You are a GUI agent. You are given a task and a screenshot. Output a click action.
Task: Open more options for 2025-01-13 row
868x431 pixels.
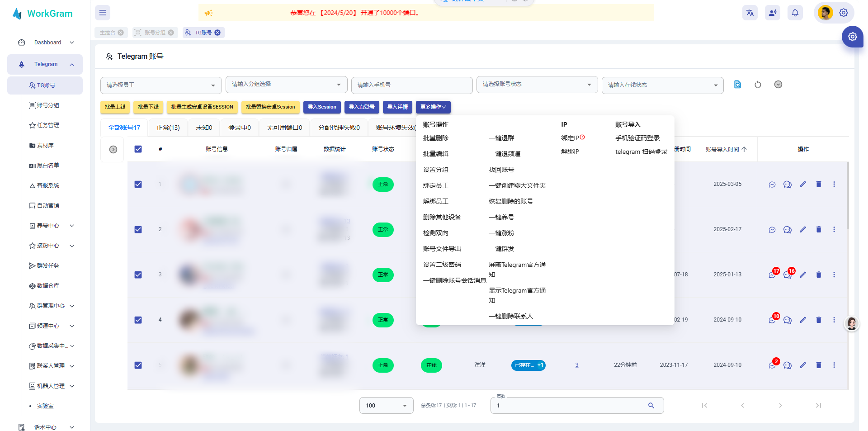point(834,275)
